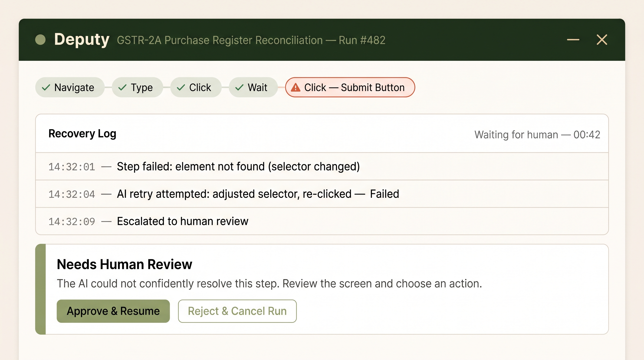
Task: Click the Recovery Log header
Action: [82, 134]
